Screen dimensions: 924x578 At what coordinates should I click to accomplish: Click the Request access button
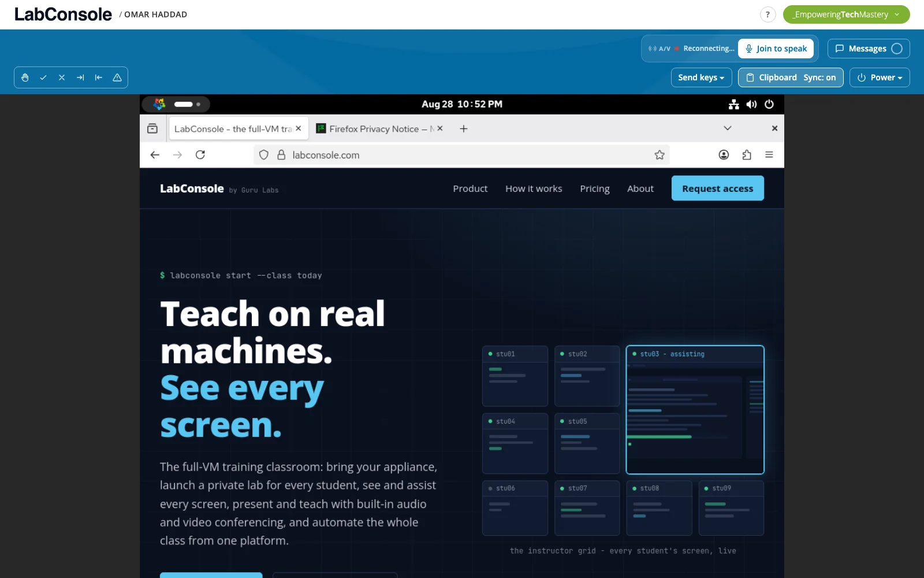coord(718,188)
